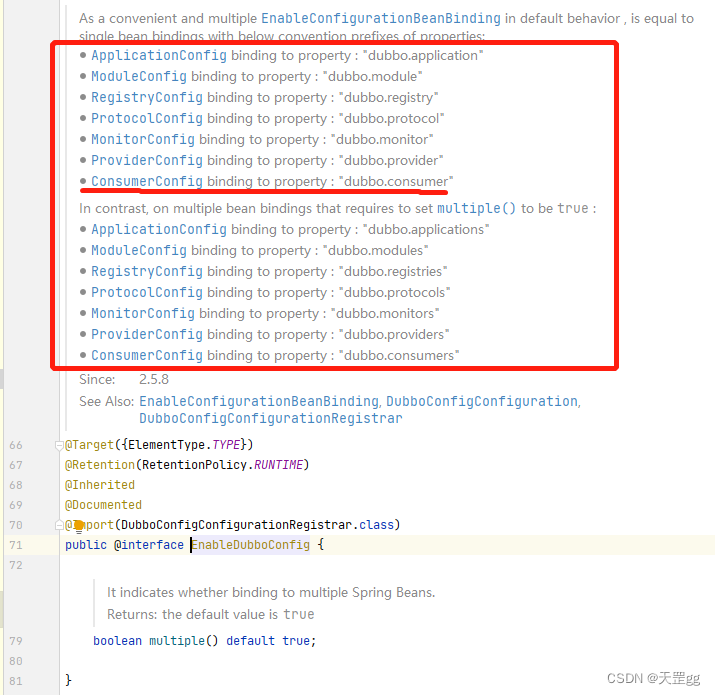715x695 pixels.
Task: Click the @Inherited annotation
Action: pyautogui.click(x=100, y=485)
